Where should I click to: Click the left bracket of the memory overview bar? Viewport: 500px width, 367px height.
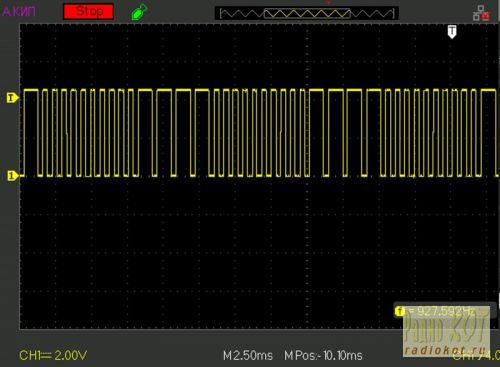coord(221,14)
